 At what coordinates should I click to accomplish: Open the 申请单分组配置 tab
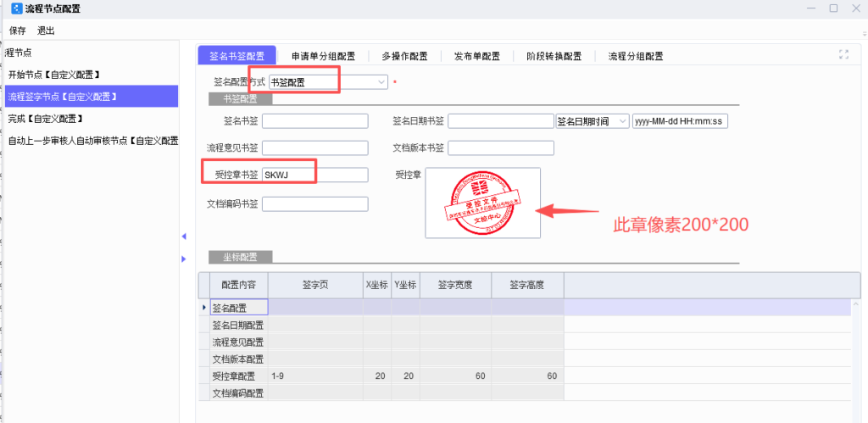tap(324, 56)
